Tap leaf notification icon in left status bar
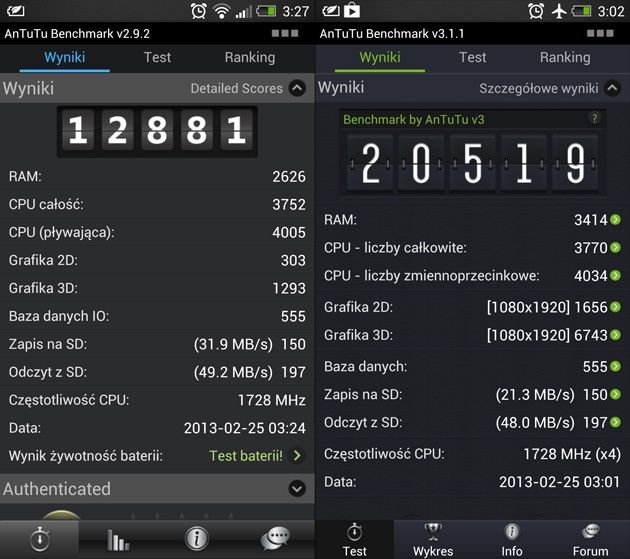The image size is (630, 559). click(15, 11)
